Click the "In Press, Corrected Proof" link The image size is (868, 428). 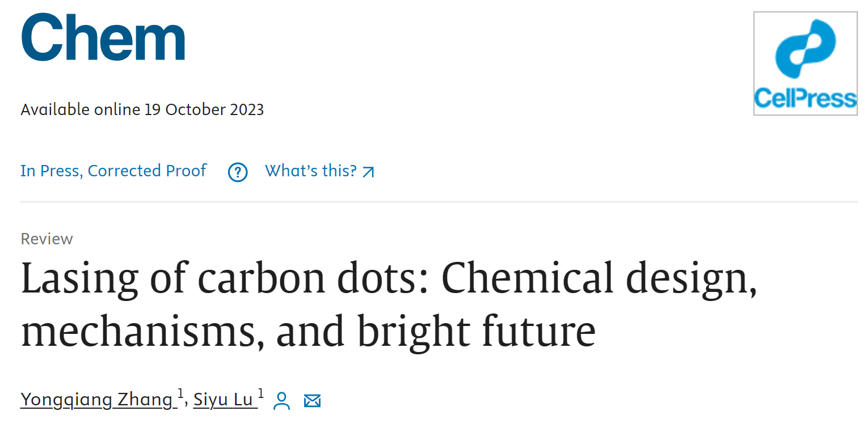(x=113, y=171)
